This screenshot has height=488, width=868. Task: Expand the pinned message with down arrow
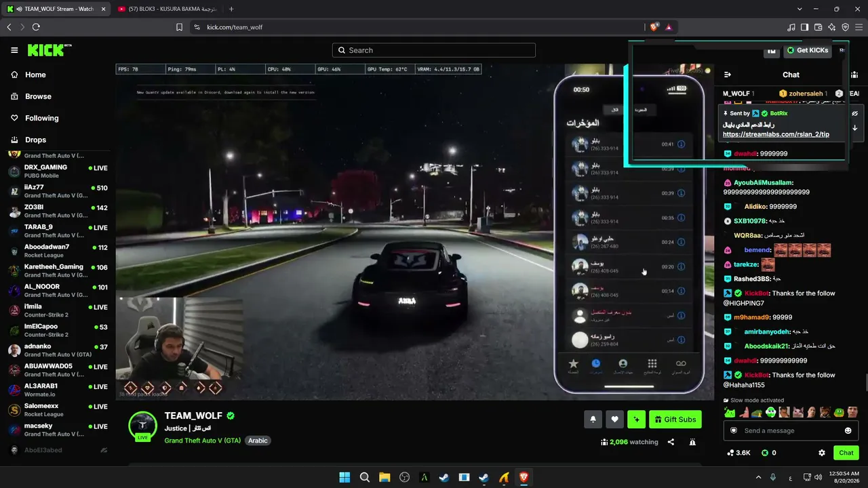[x=854, y=128]
